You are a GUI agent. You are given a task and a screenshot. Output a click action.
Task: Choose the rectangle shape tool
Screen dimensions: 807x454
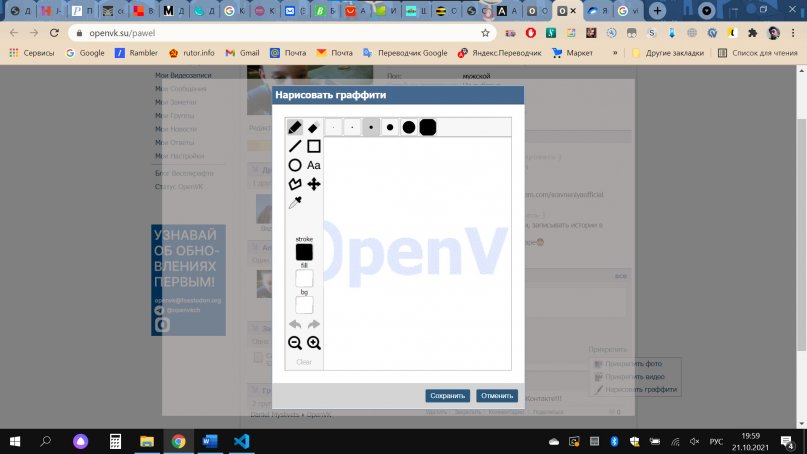[x=313, y=146]
